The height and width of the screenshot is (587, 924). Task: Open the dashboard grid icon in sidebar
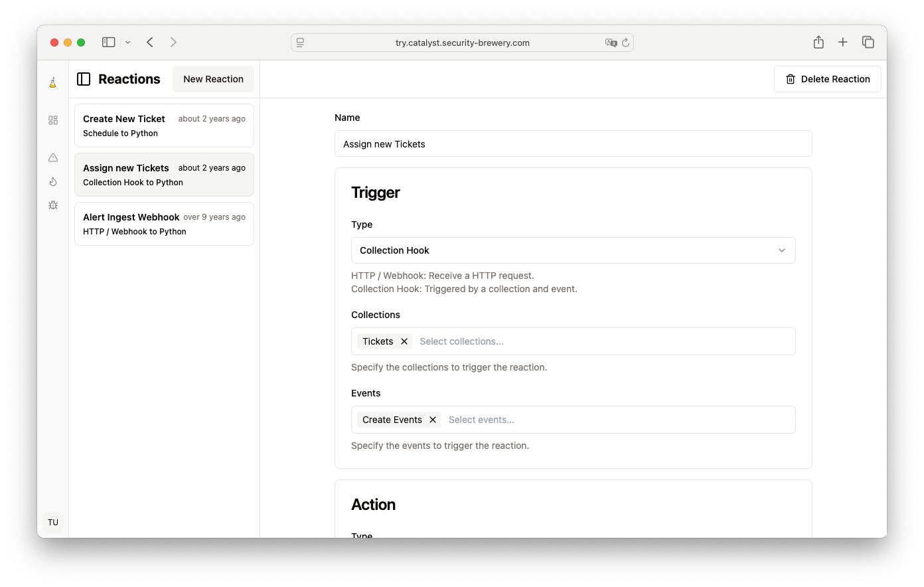tap(53, 120)
